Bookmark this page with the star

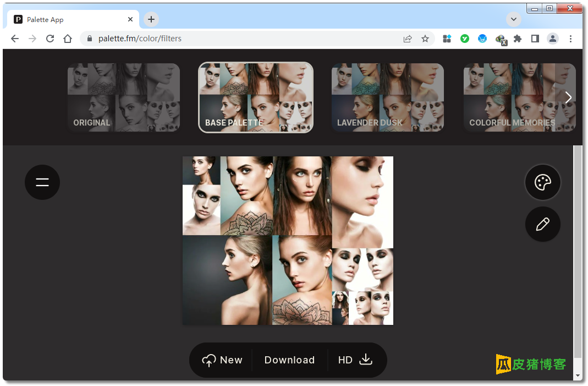[x=425, y=39]
